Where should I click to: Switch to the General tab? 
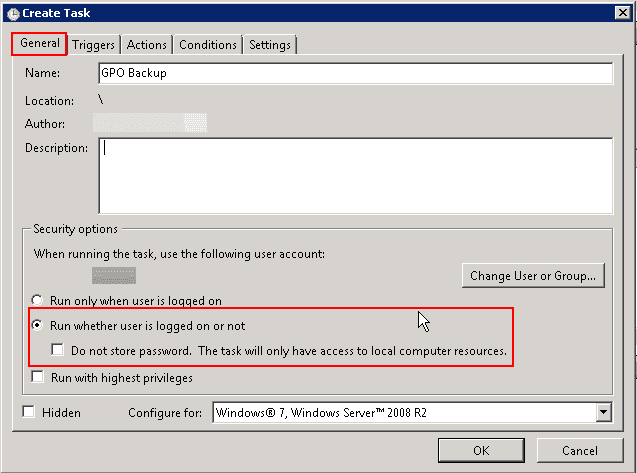[40, 44]
